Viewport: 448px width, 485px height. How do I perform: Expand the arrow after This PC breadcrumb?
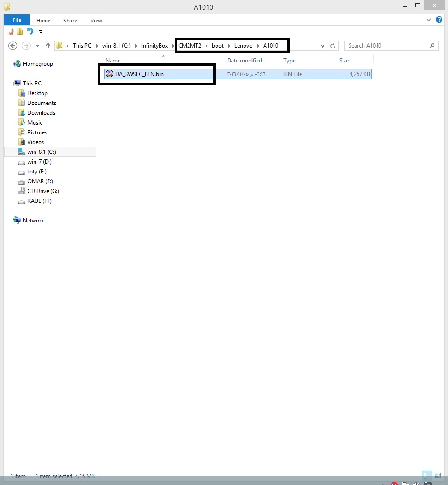coord(97,46)
